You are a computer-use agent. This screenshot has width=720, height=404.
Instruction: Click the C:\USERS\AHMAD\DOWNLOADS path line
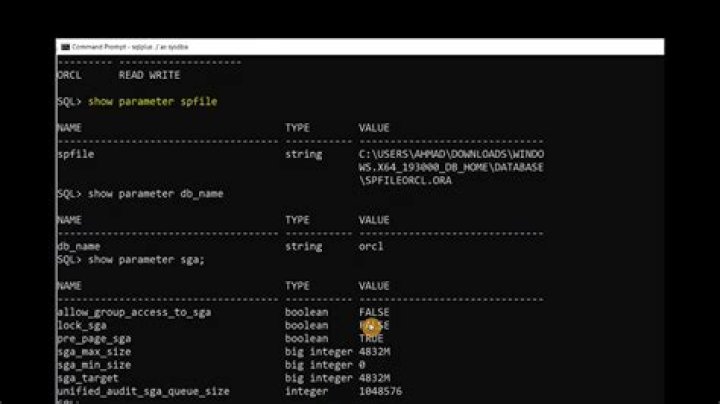coord(451,154)
